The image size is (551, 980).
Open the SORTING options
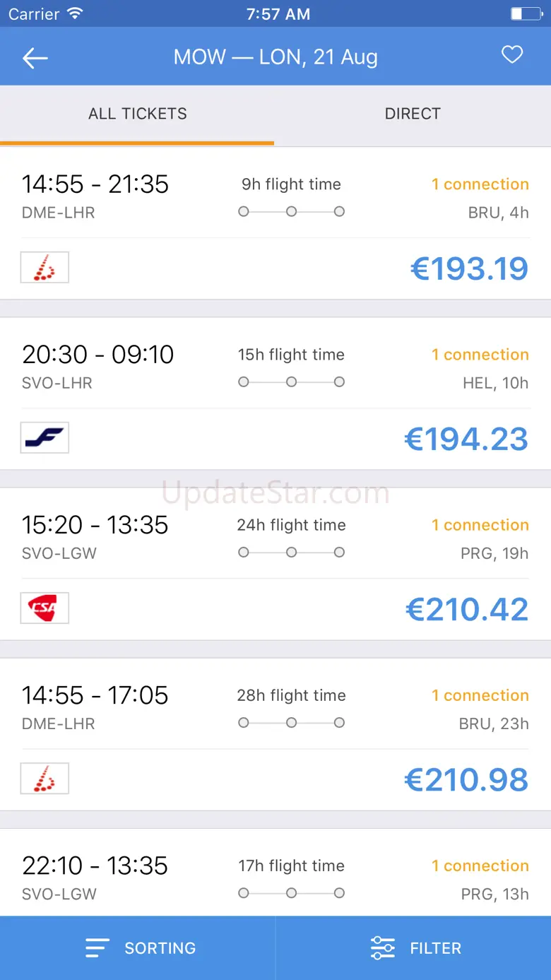click(160, 948)
